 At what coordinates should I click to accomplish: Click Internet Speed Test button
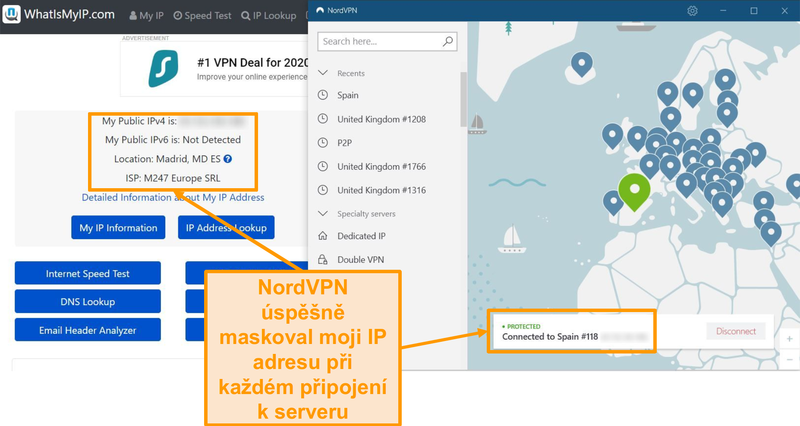pyautogui.click(x=88, y=273)
